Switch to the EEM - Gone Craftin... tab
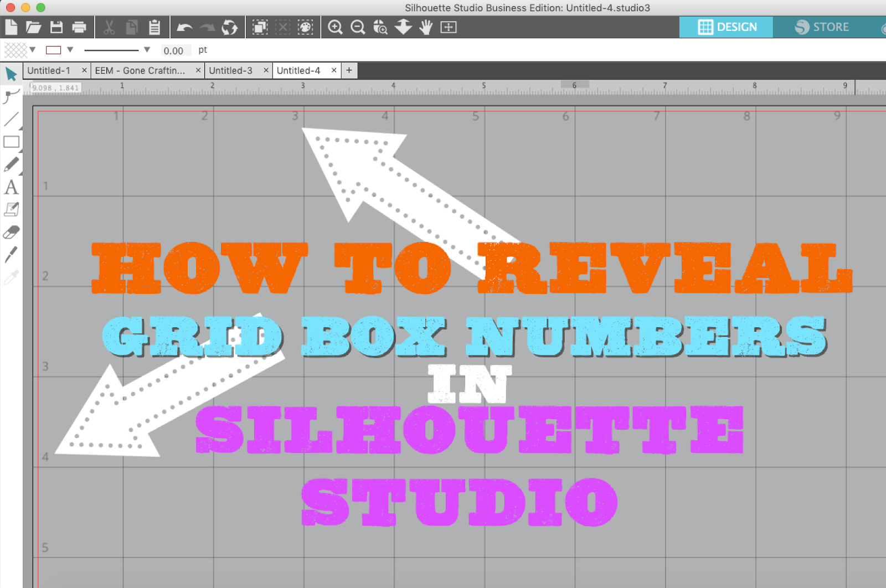 [140, 70]
